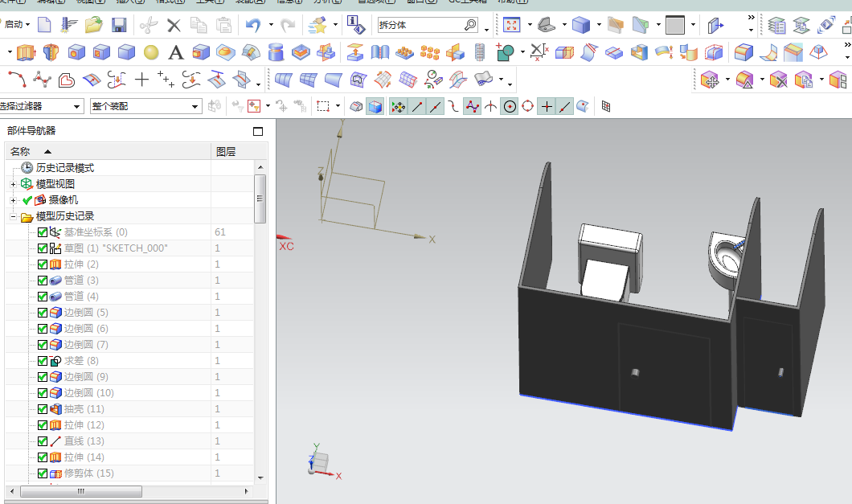Click the magnifier in the command search box
This screenshot has width=852, height=504.
point(470,25)
